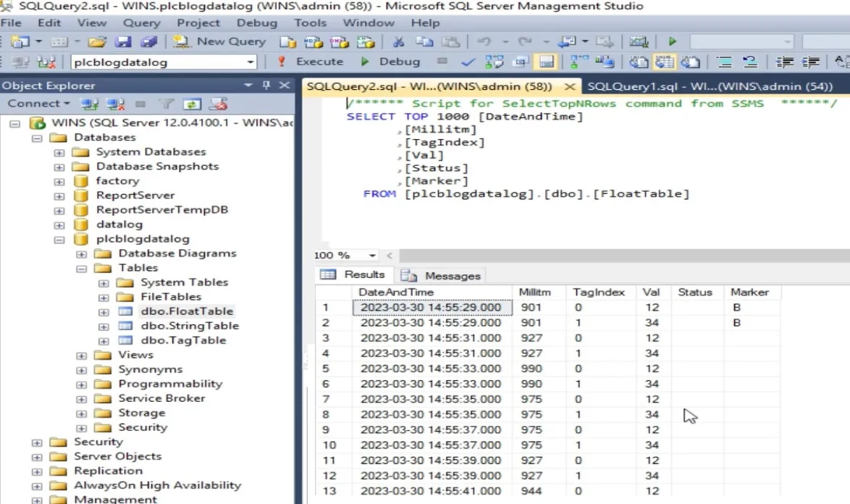Image resolution: width=850 pixels, height=504 pixels.
Task: Click the Refresh icon in Object Explorer
Action: coord(193,105)
